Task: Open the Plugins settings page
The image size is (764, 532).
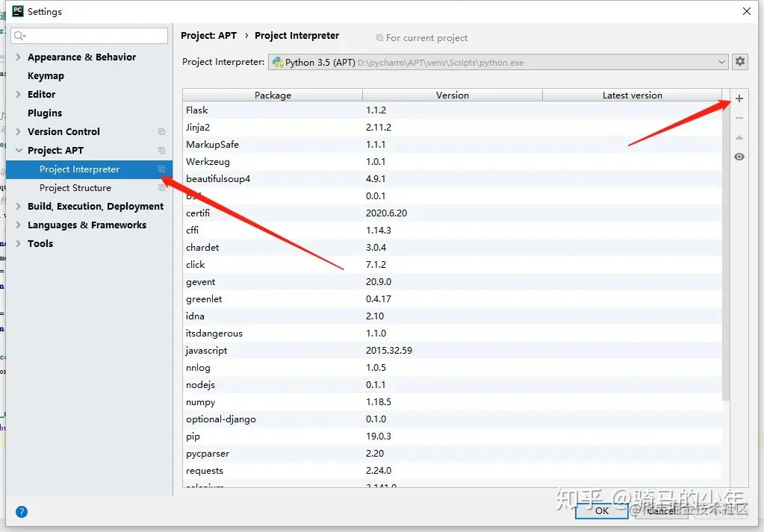Action: pyautogui.click(x=45, y=113)
